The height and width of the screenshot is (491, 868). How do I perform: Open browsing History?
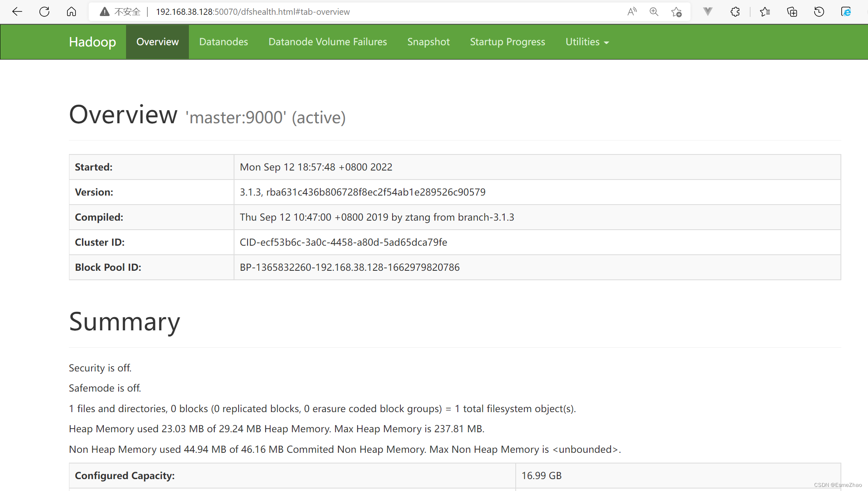point(819,12)
